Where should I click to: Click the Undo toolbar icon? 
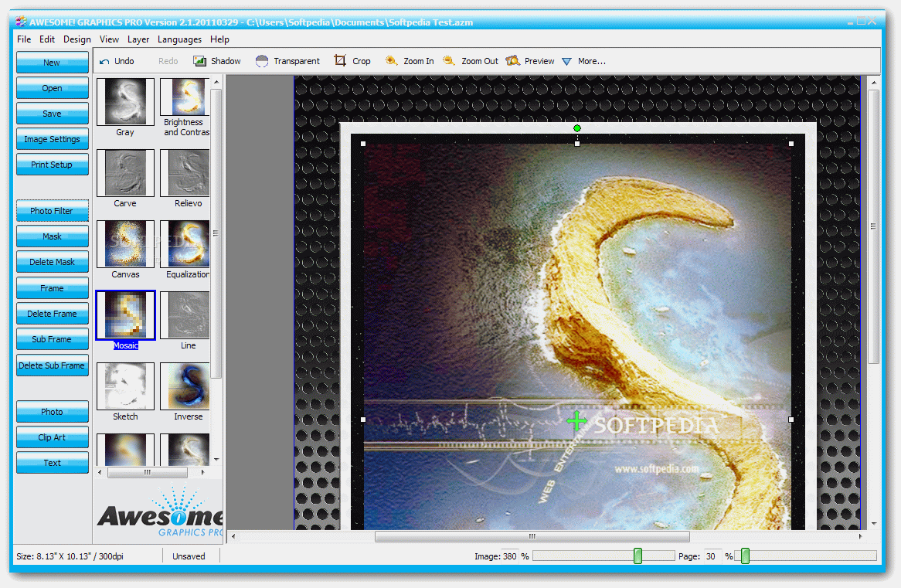point(104,62)
